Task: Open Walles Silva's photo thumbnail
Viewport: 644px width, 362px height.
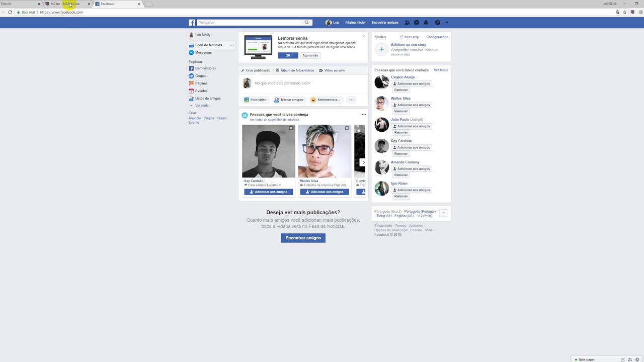Action: pyautogui.click(x=325, y=151)
